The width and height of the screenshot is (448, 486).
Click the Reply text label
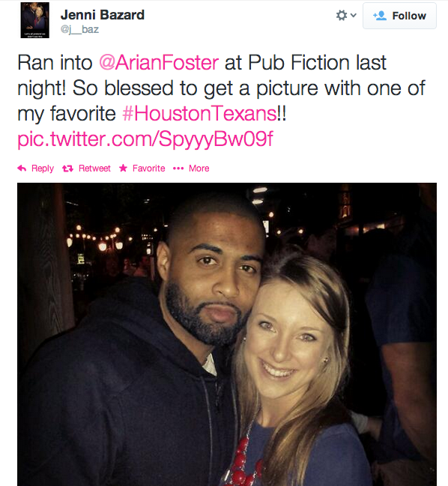43,168
